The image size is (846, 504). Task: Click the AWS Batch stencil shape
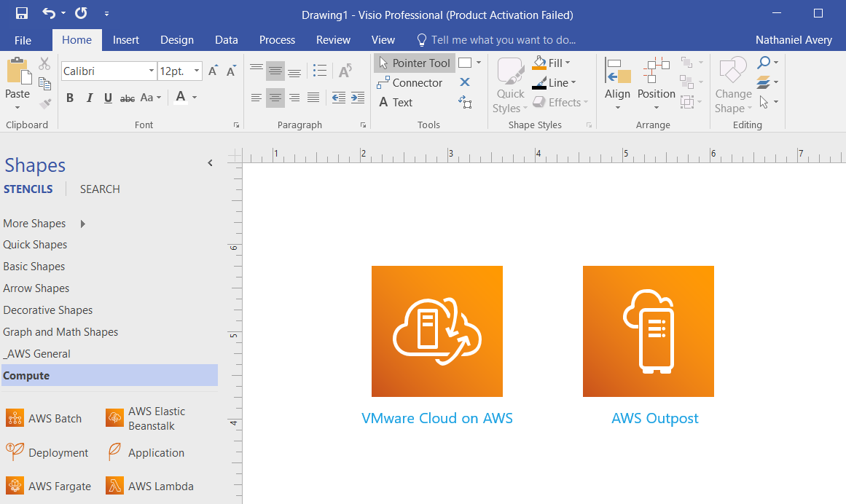coord(44,418)
